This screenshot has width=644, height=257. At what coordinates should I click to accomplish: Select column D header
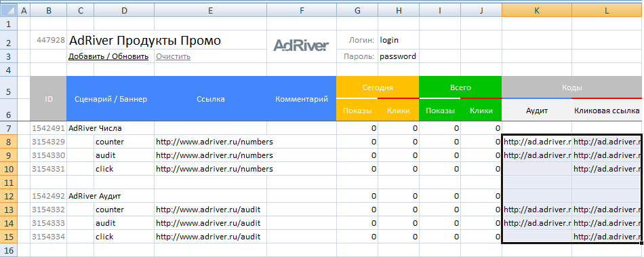coord(124,11)
